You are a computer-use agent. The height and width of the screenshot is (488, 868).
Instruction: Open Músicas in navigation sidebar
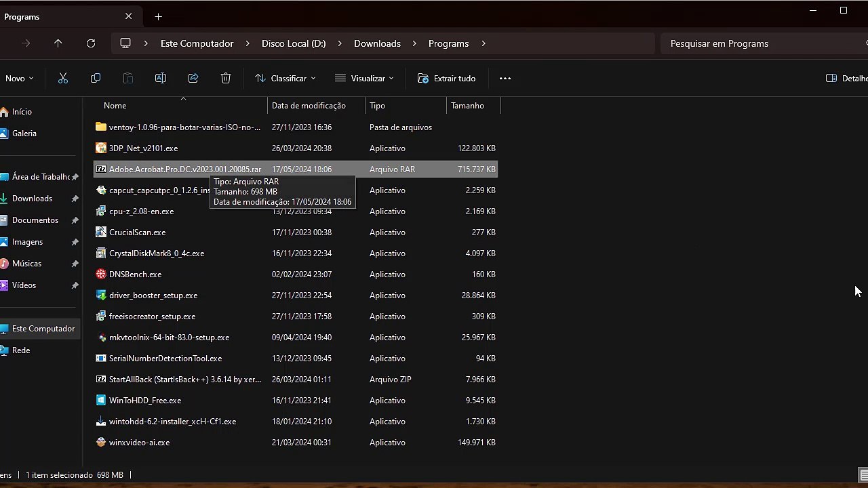[x=26, y=264]
